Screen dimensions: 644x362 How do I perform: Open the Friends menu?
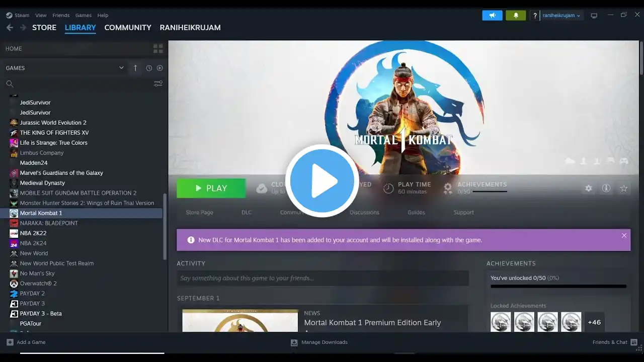61,16
